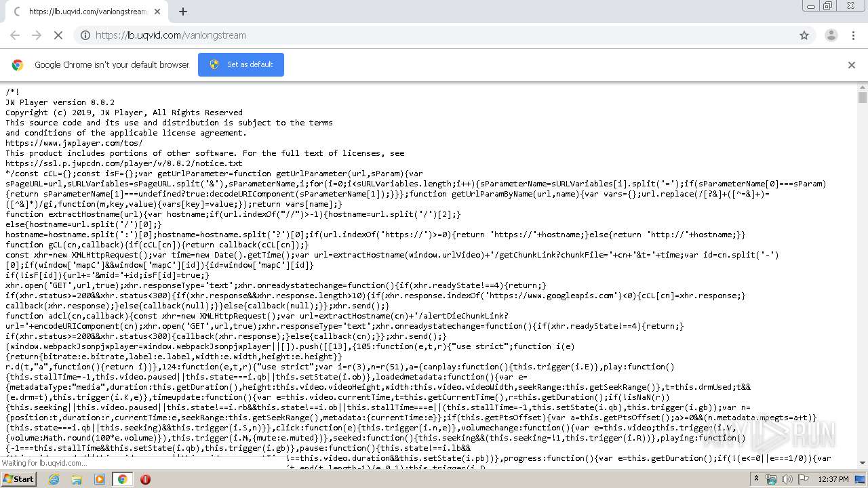Click the Chrome logo in the infobar

pos(18,65)
